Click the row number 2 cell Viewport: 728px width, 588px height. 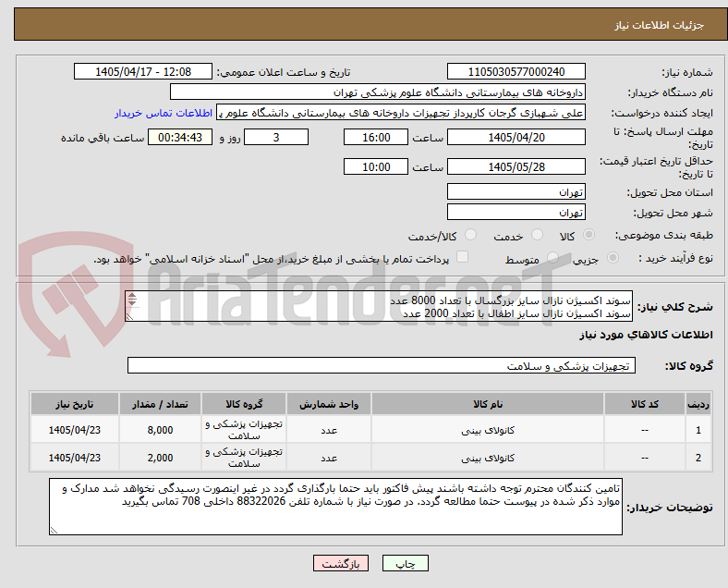coord(698,458)
